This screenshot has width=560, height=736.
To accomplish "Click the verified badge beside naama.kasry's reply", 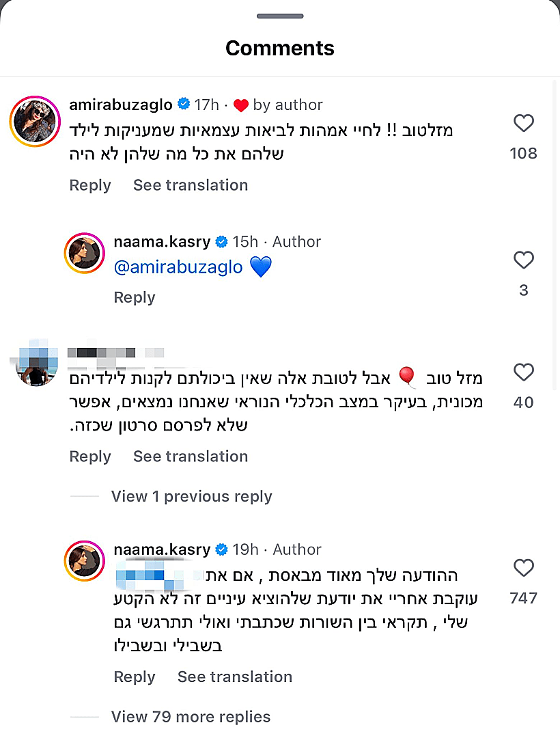I will click(221, 241).
